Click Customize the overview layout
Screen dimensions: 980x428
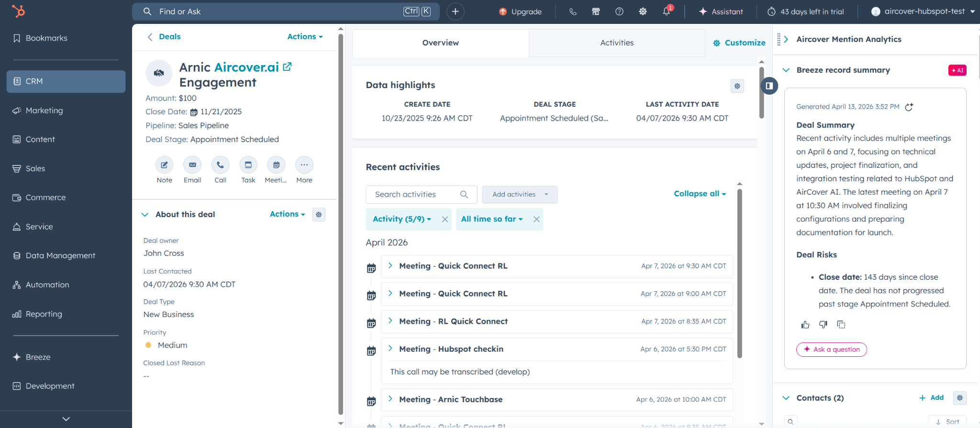pos(739,43)
